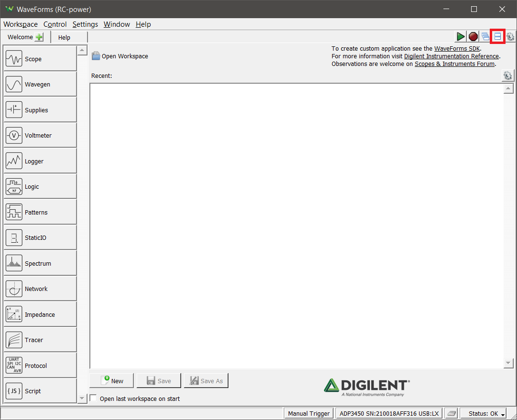The image size is (517, 420).
Task: Click the cascade windows icon
Action: point(485,37)
